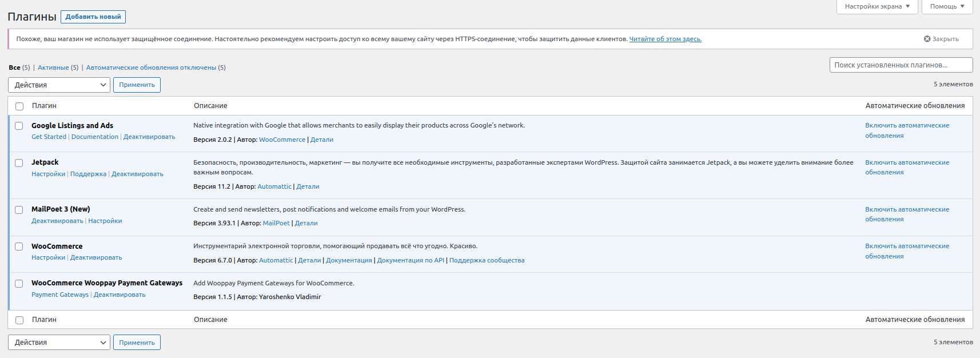
Task: Deactivate the Google Listings and Ads plugin
Action: (x=149, y=137)
